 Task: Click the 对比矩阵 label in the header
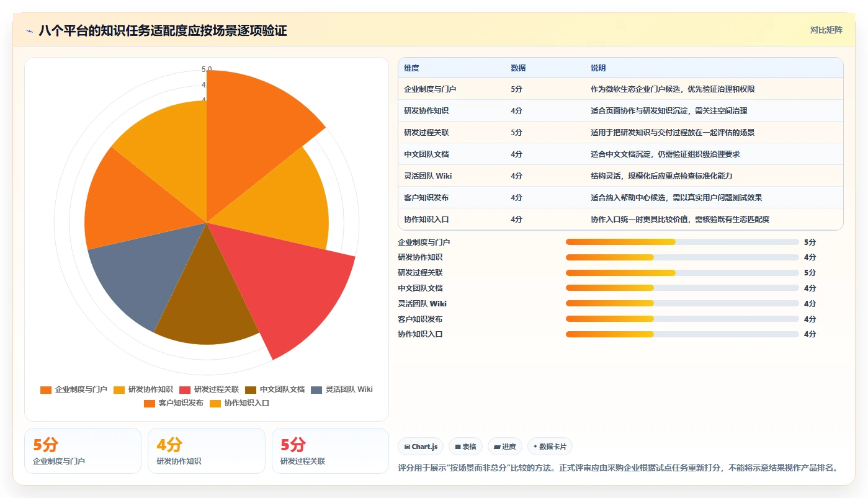tap(826, 30)
